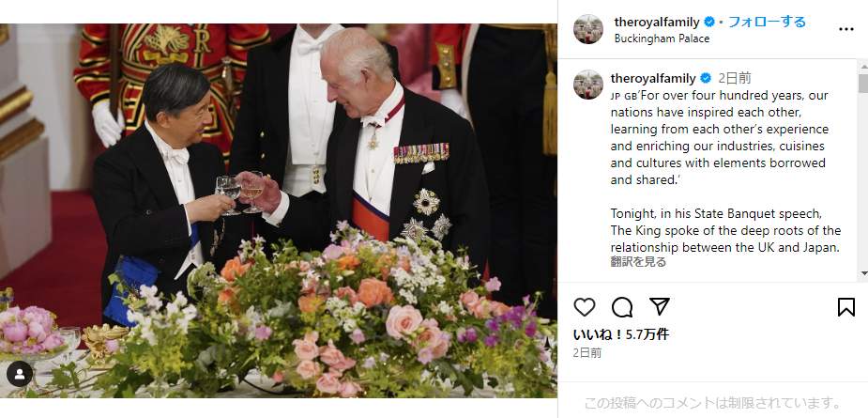View who liked via いいね！5.7万件

(x=621, y=334)
